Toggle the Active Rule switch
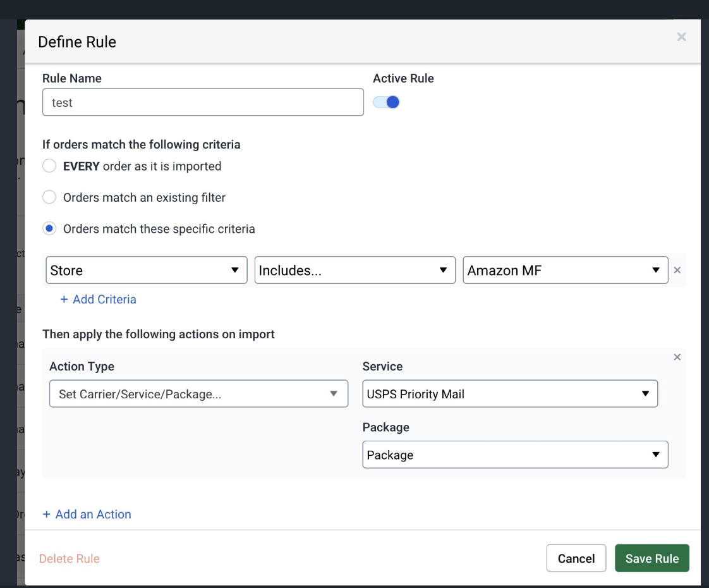 (x=387, y=102)
